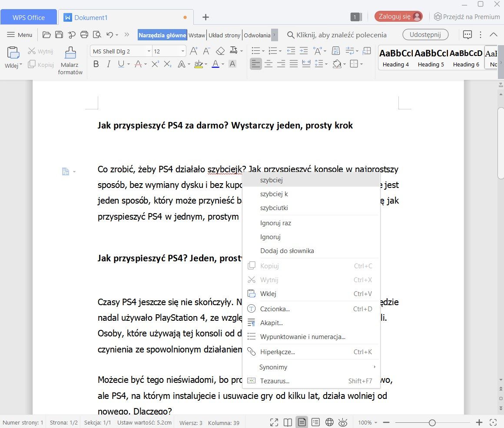Apply the text highlight color
This screenshot has width=504, height=428.
(x=199, y=64)
